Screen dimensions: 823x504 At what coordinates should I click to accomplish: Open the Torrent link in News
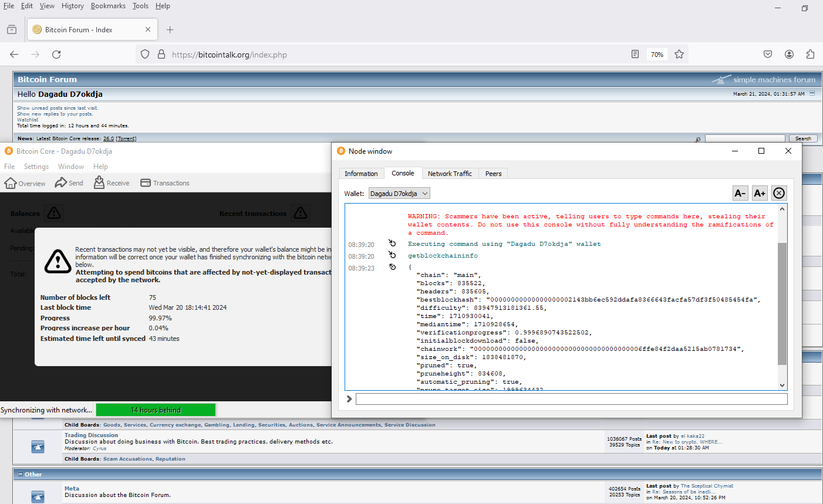coord(126,139)
